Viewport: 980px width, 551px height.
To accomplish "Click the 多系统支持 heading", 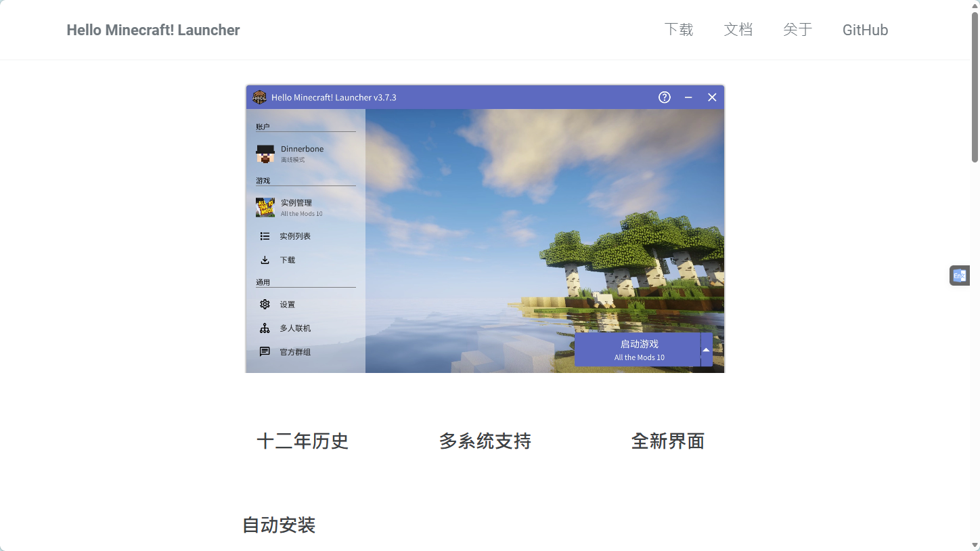I will pyautogui.click(x=485, y=441).
